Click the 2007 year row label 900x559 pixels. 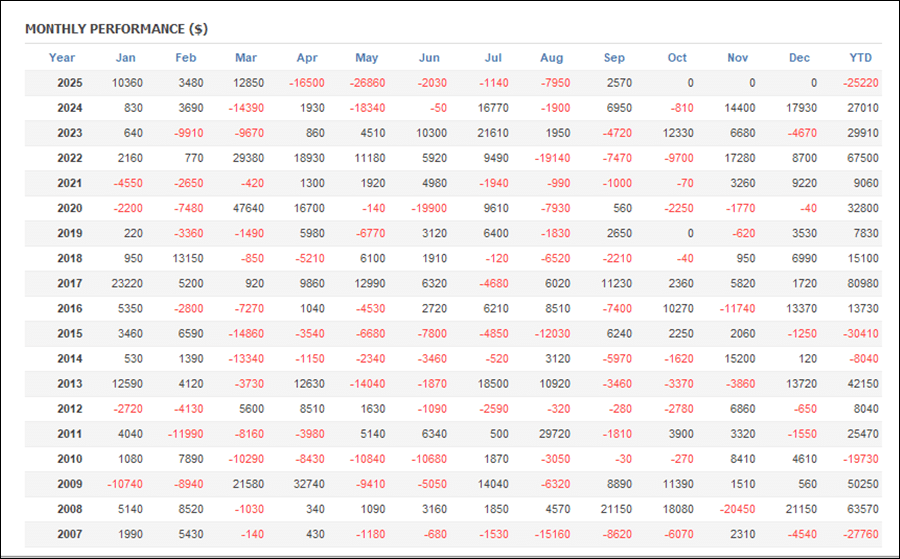click(70, 534)
